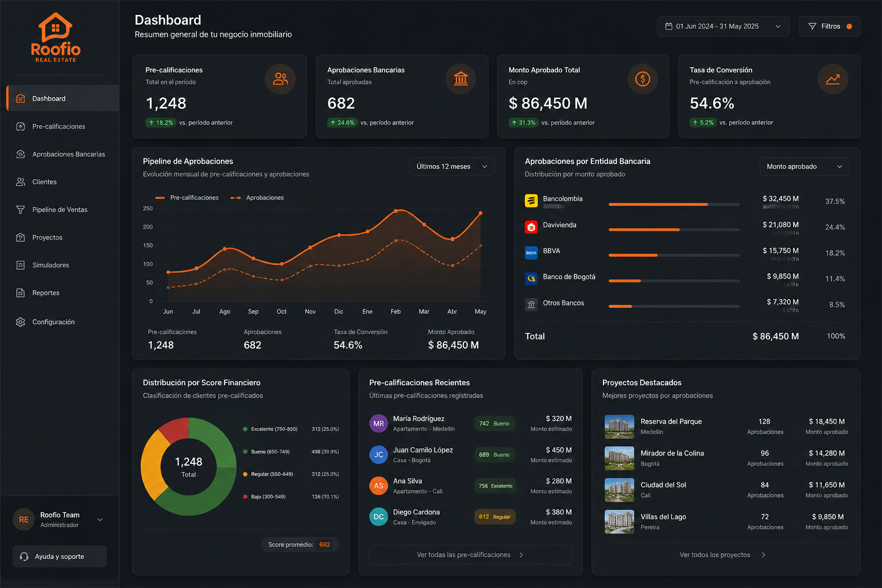Click Ver todos los proyectos link
The width and height of the screenshot is (882, 588).
[722, 555]
